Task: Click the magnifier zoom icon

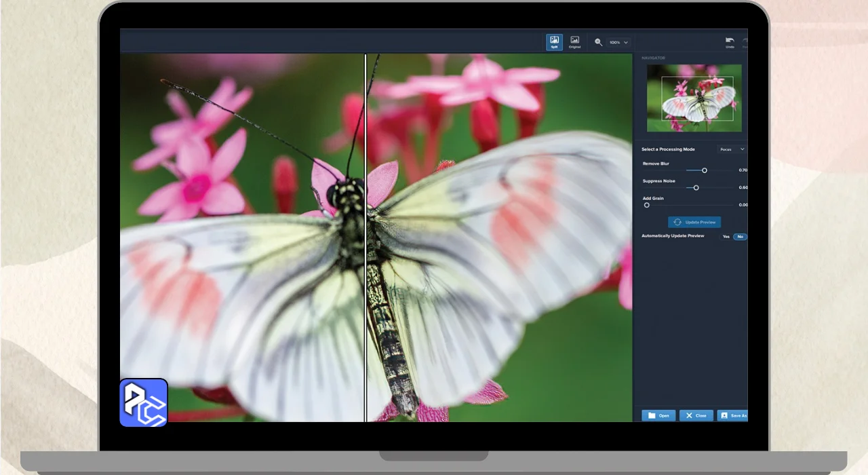Action: point(598,42)
